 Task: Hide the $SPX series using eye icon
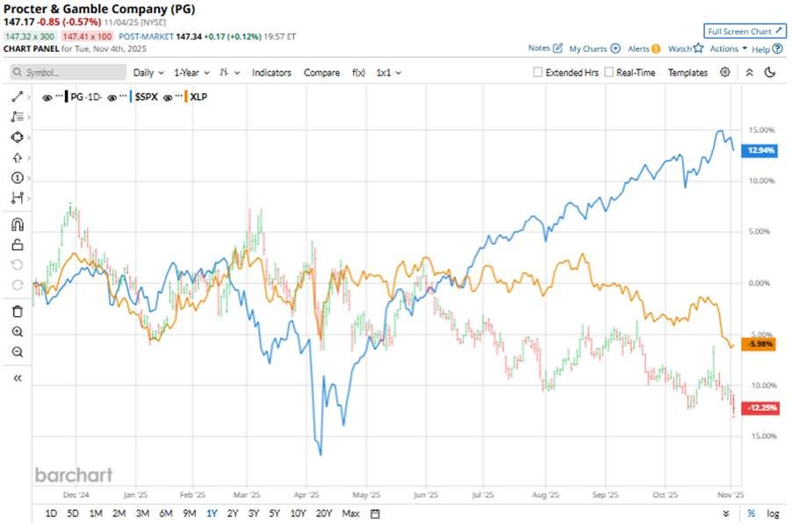click(x=112, y=98)
